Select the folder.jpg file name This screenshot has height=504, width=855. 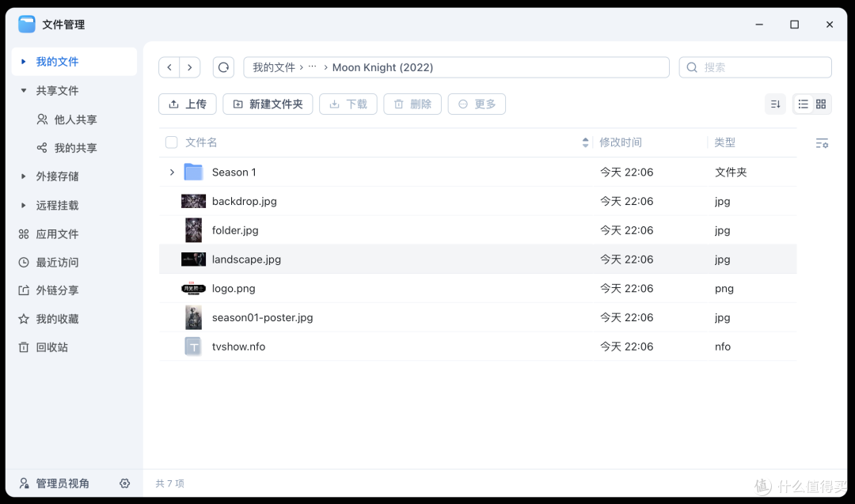pos(235,230)
